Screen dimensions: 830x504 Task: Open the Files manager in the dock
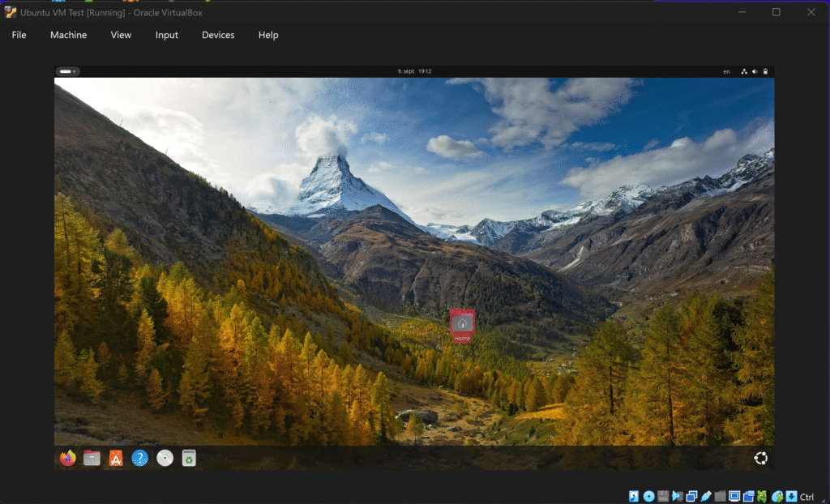92,459
